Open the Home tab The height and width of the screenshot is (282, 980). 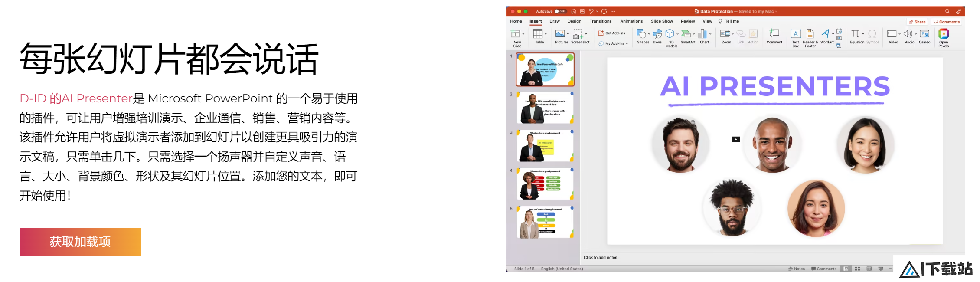point(516,21)
